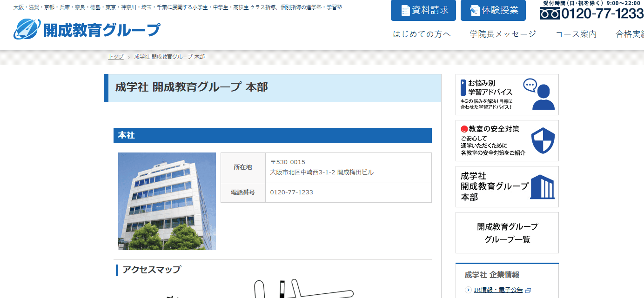Open 教室の安全対策 banner

(x=507, y=140)
